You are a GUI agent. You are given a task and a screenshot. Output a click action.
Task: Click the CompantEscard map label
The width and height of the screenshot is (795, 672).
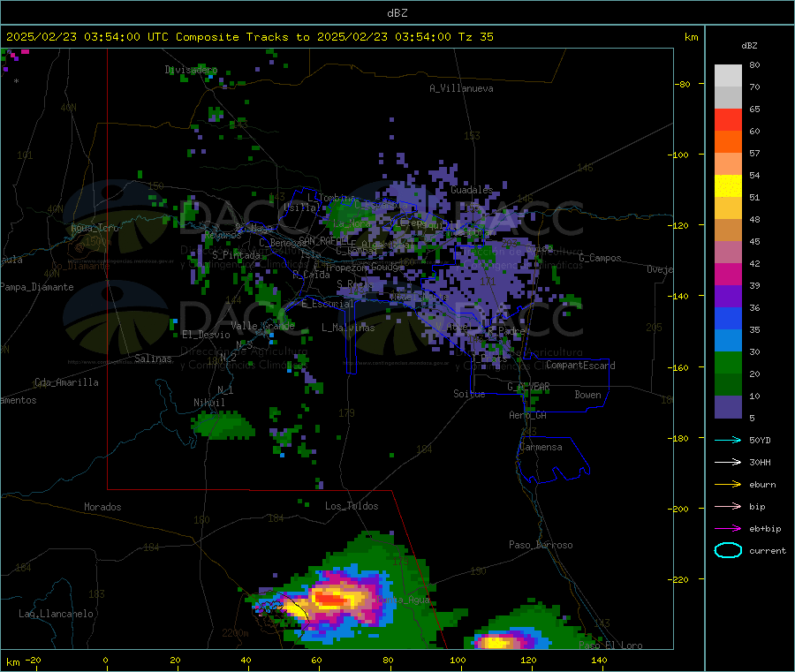580,365
